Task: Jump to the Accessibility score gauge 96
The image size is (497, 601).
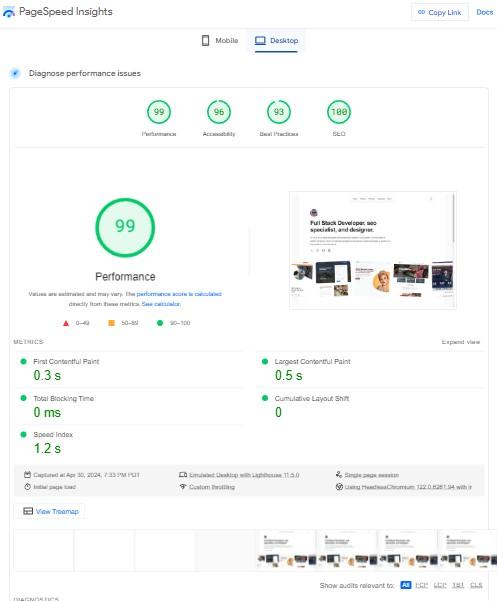Action: coord(219,112)
